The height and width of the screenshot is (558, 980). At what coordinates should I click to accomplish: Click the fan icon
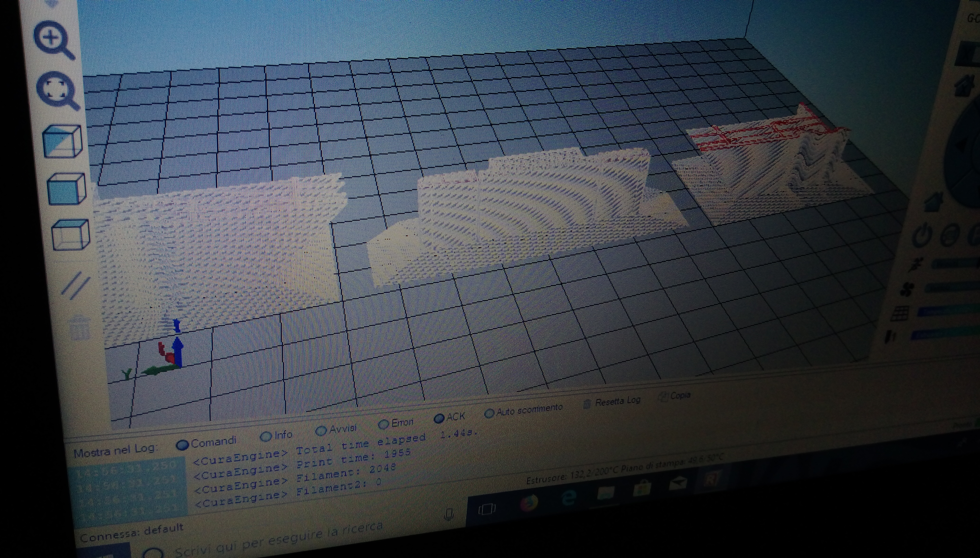(907, 289)
